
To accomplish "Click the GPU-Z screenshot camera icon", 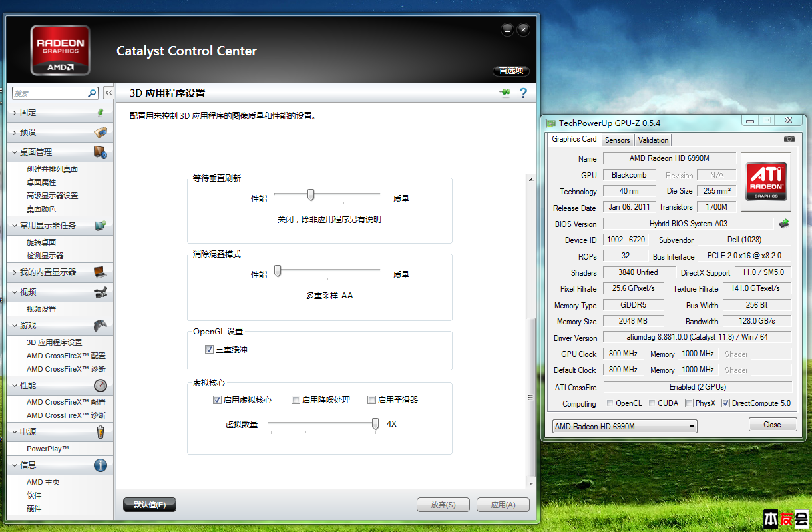I will [789, 139].
